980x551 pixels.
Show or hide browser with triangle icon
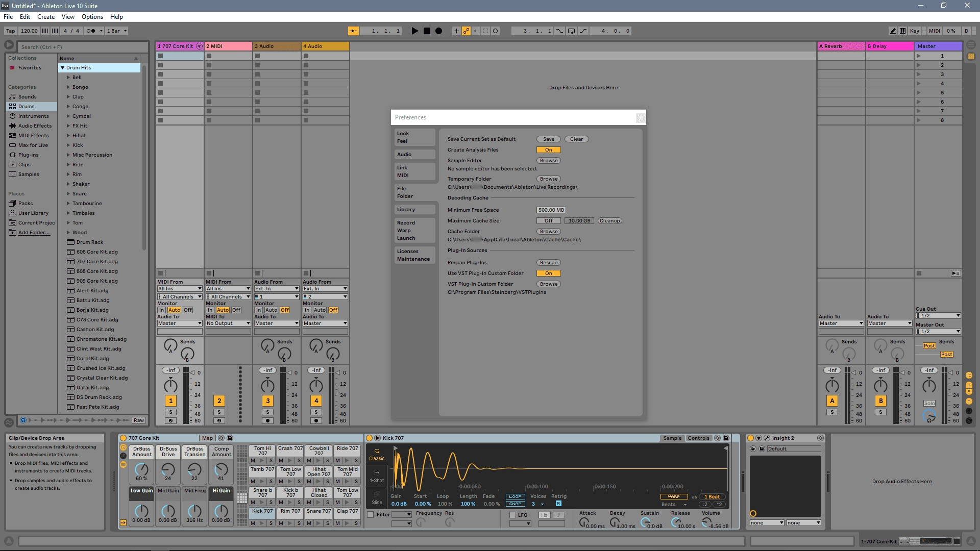click(x=9, y=45)
